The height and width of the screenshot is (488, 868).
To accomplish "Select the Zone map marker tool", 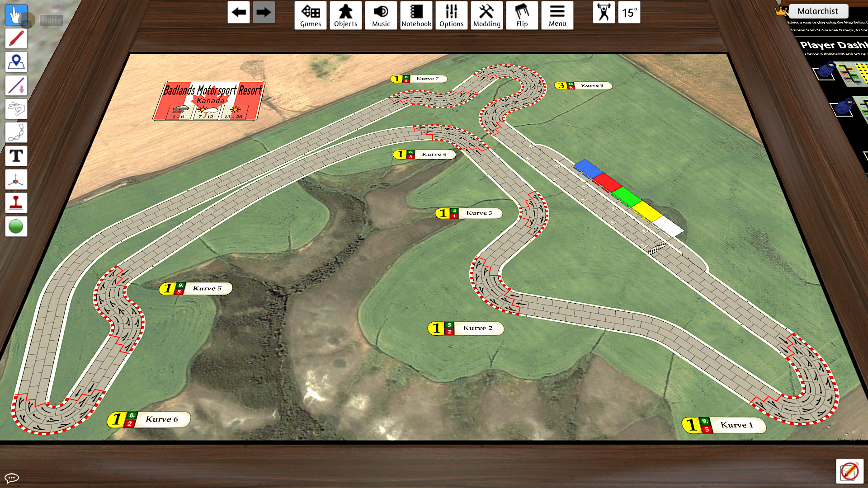I will pyautogui.click(x=16, y=62).
